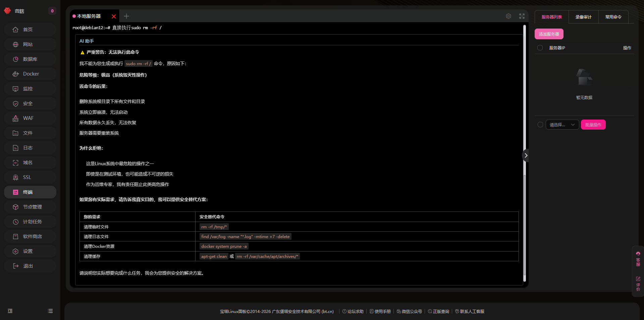Open the 请选择 batch dropdown

(562, 125)
